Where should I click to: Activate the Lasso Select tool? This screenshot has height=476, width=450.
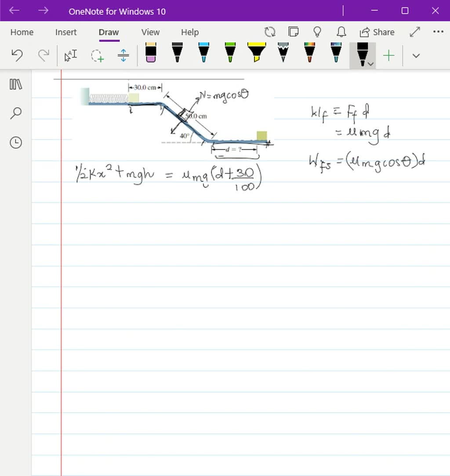click(97, 55)
